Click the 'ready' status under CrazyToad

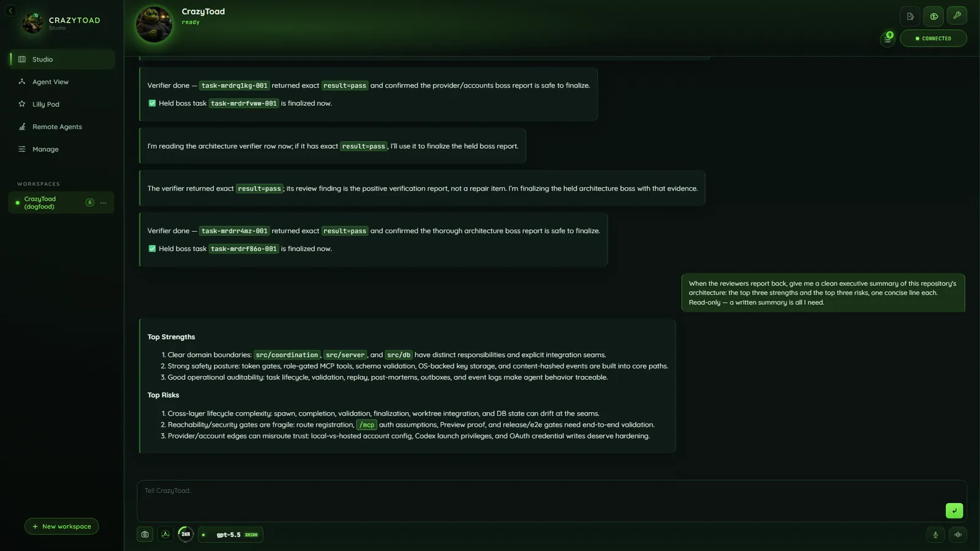190,22
